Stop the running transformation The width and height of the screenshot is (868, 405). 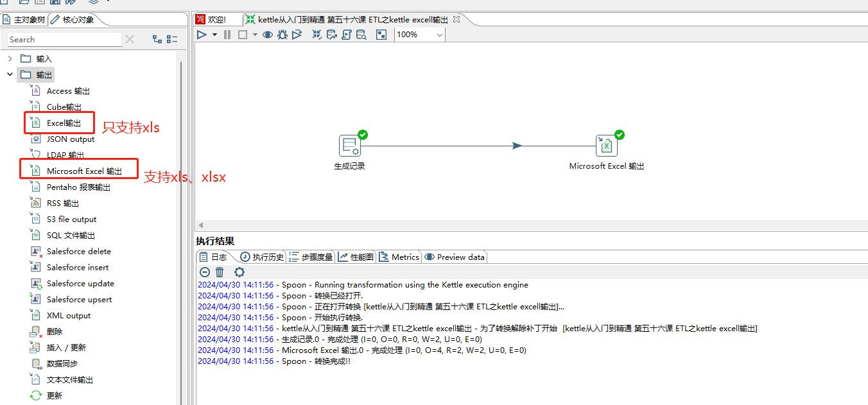(x=241, y=34)
